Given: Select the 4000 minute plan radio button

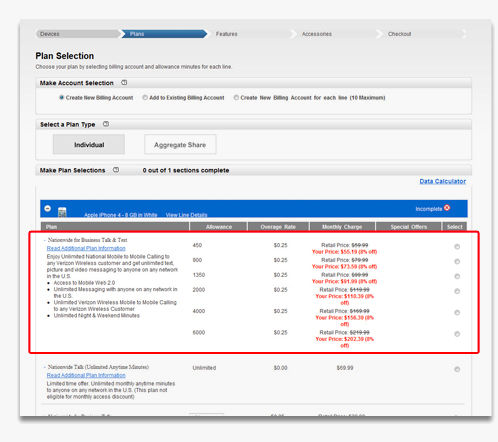Looking at the screenshot, I should (457, 313).
